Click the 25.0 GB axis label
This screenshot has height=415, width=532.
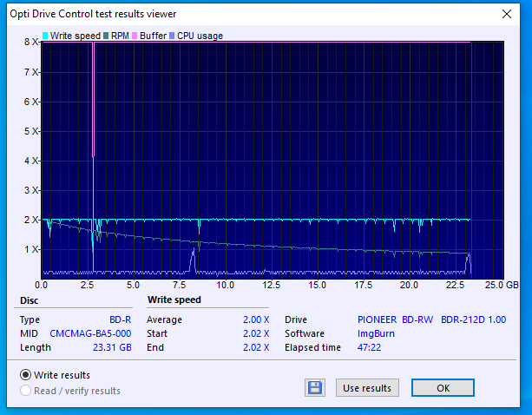(x=502, y=285)
